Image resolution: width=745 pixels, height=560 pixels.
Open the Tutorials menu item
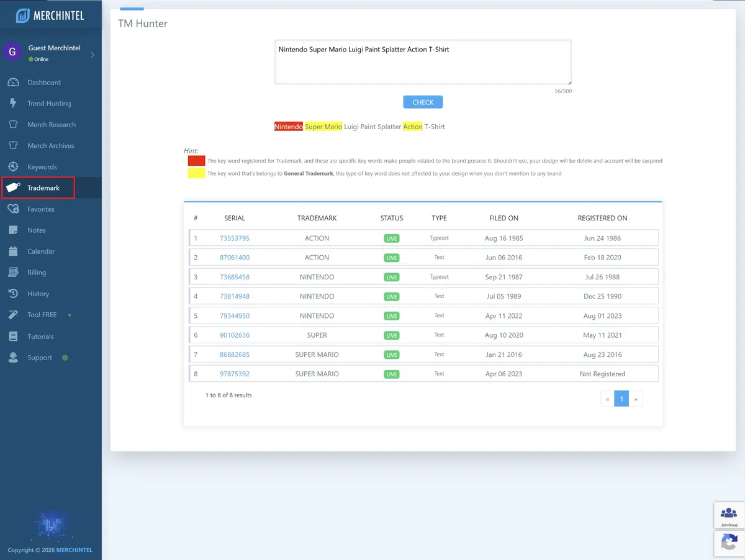click(40, 336)
